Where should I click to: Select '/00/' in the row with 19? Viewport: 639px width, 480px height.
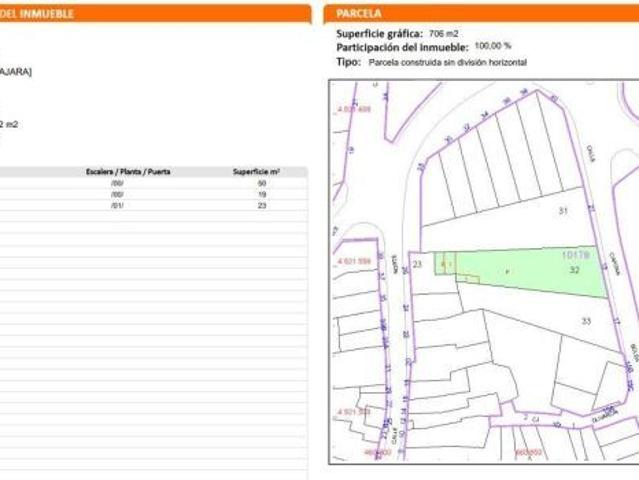[117, 194]
